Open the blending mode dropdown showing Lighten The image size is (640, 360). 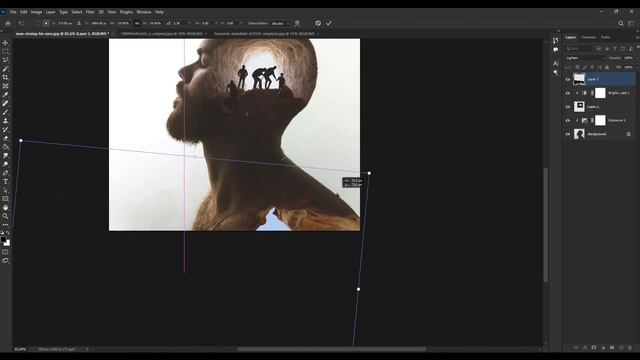(x=586, y=58)
